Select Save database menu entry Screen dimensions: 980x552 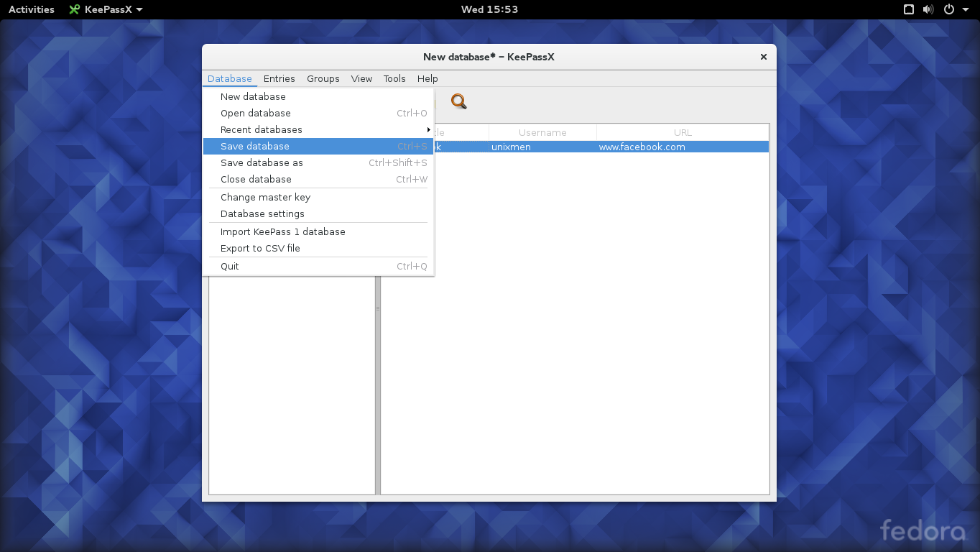pyautogui.click(x=318, y=146)
